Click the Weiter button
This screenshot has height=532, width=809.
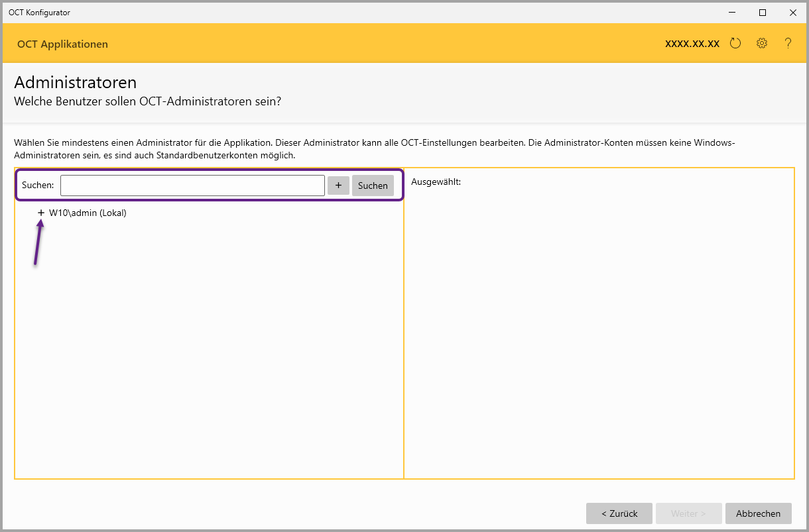tap(688, 513)
